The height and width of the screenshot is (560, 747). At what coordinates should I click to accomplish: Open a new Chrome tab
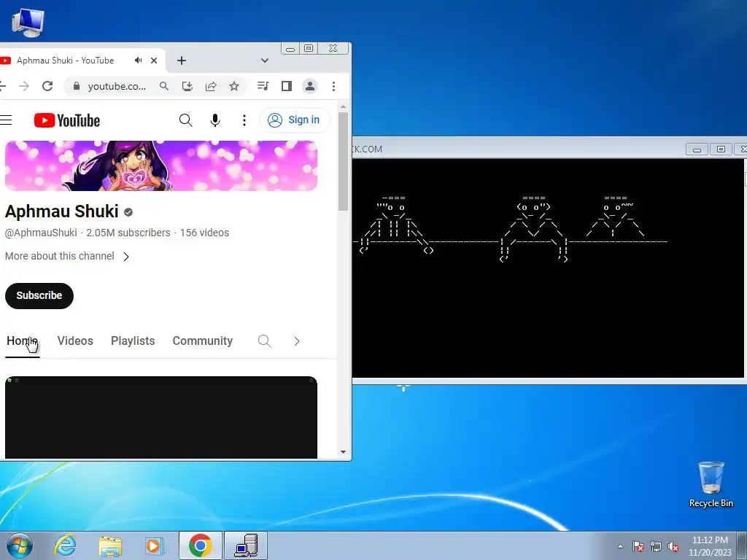182,61
